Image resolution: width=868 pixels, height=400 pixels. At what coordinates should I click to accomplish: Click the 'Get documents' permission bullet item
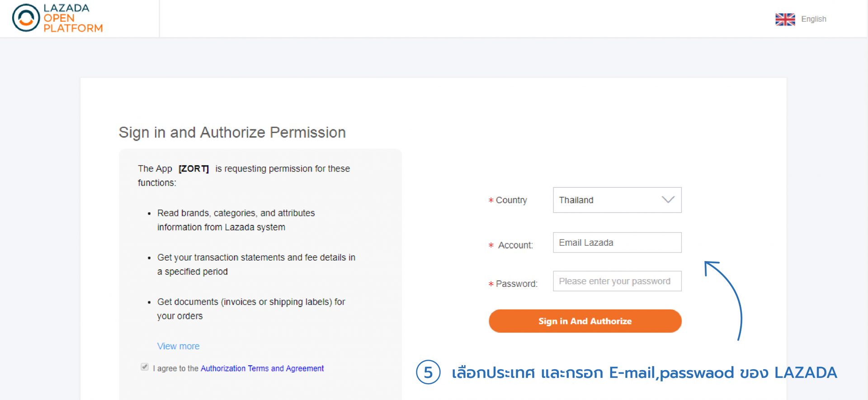pos(251,309)
